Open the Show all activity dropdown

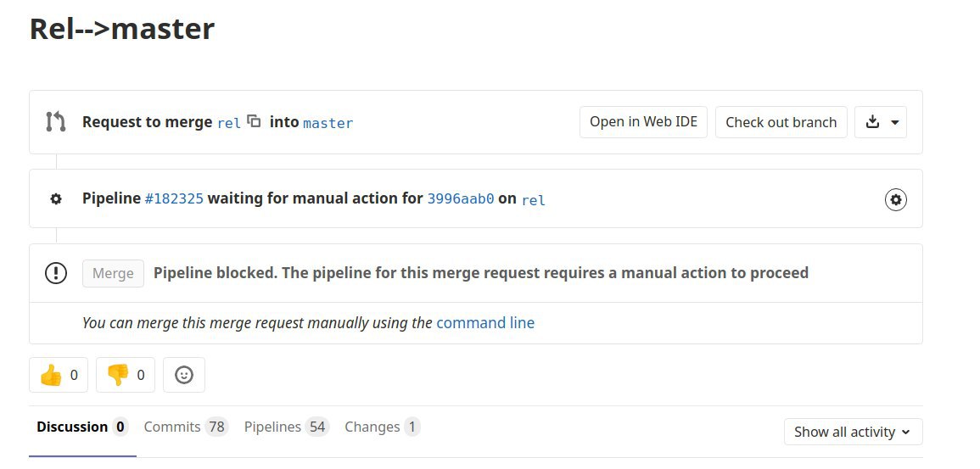(853, 432)
